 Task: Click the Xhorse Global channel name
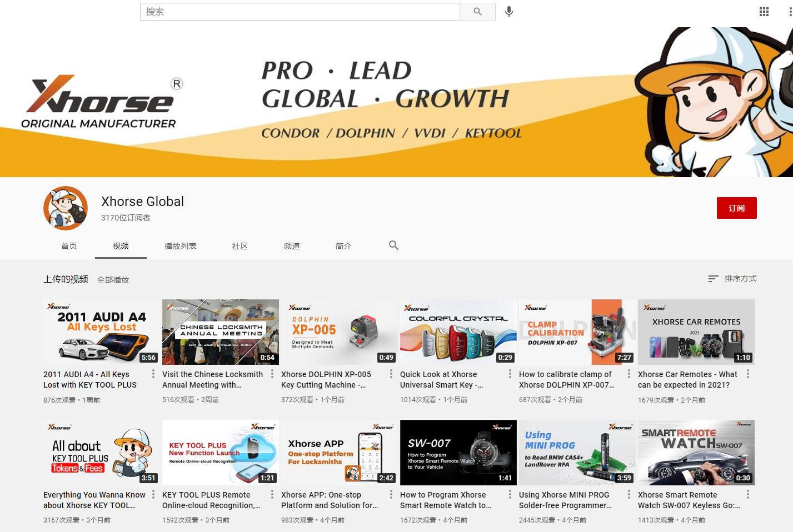(x=142, y=202)
